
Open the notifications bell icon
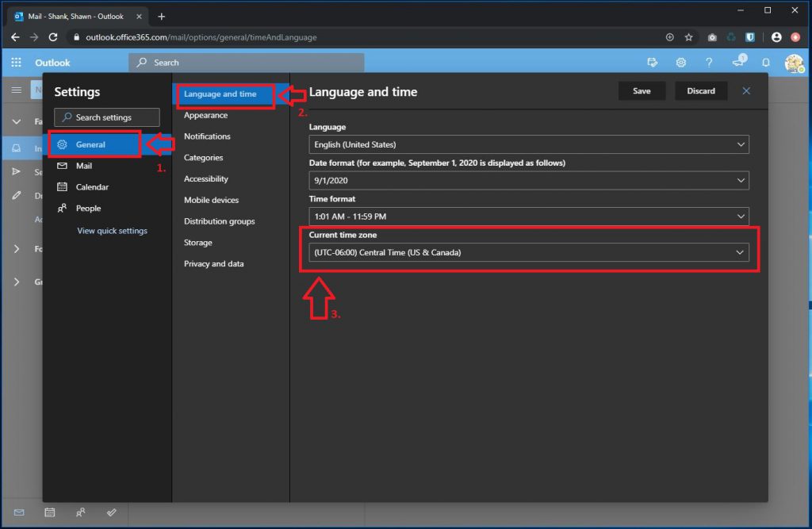pos(765,63)
